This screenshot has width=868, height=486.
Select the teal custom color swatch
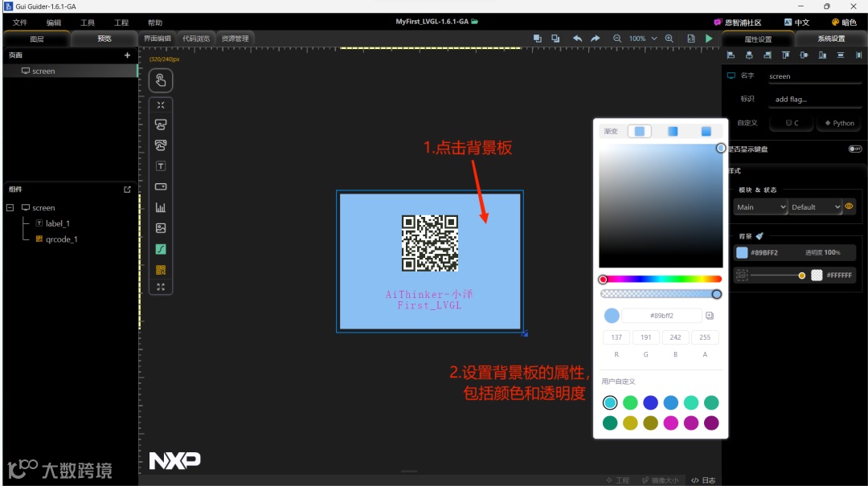click(610, 402)
